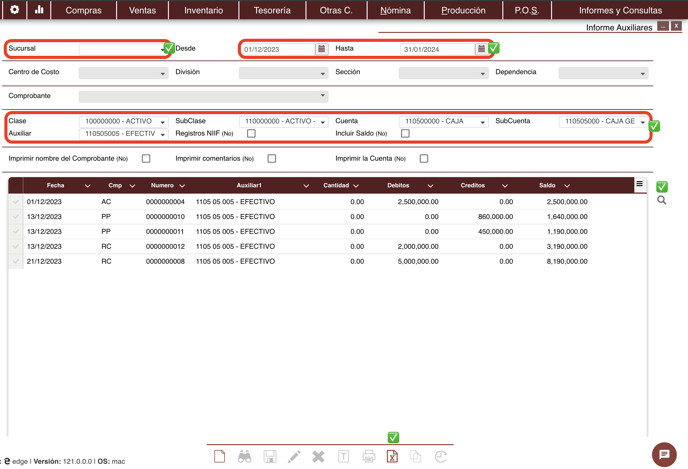Click the clock history icon

[441, 457]
